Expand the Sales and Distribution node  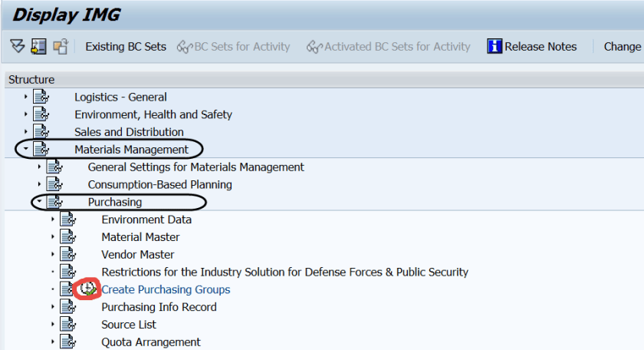click(x=25, y=132)
